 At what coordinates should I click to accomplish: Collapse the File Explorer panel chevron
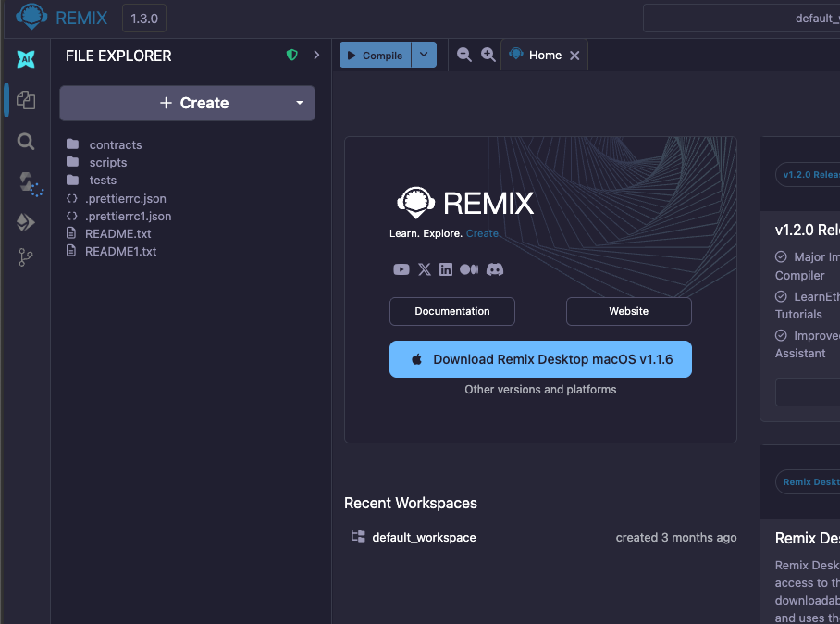(x=316, y=55)
